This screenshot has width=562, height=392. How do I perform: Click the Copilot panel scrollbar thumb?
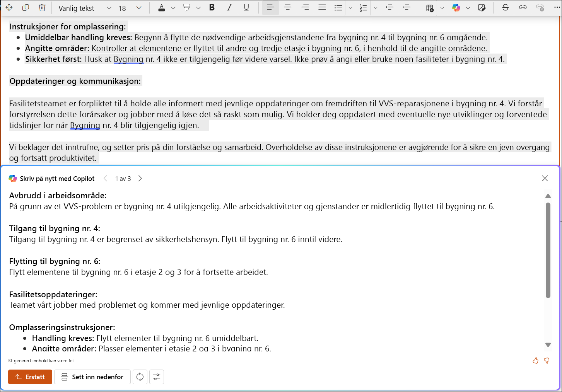548,250
